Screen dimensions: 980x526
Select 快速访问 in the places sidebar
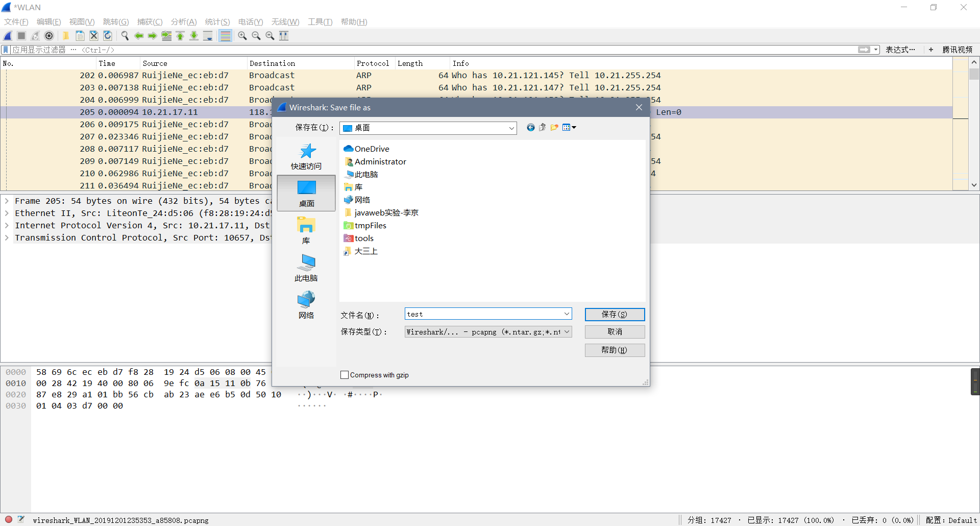coord(306,157)
